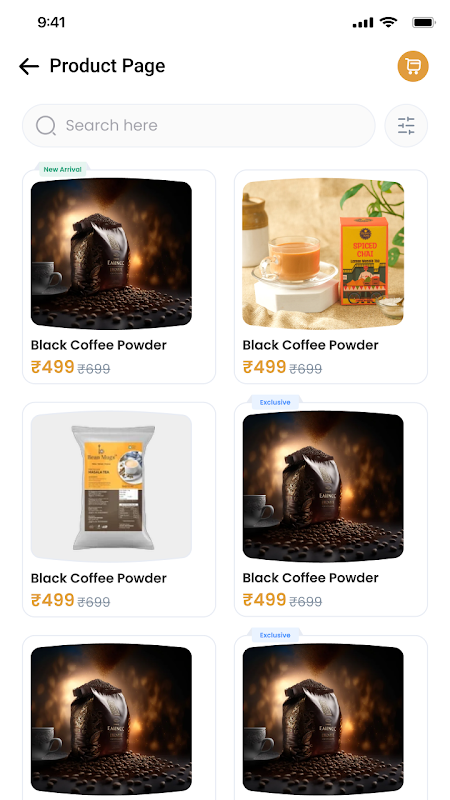Screen dimensions: 450x800
Task: Open the New Arrival coffee bag image
Action: [111, 253]
